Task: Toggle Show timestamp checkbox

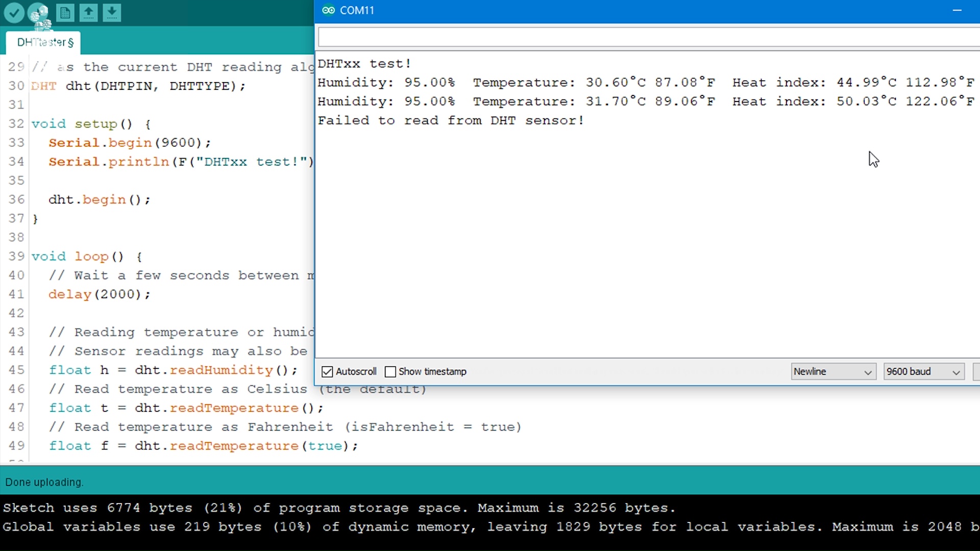Action: [x=390, y=371]
